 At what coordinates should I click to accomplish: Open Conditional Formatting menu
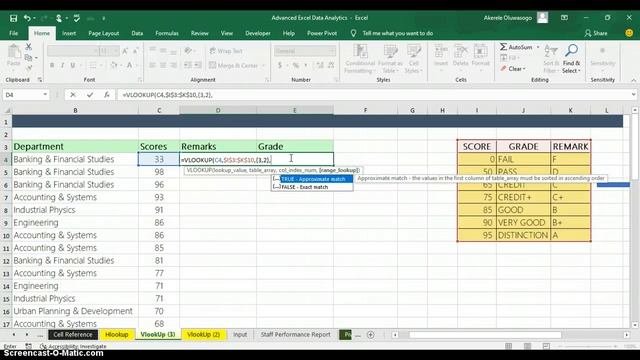point(360,59)
